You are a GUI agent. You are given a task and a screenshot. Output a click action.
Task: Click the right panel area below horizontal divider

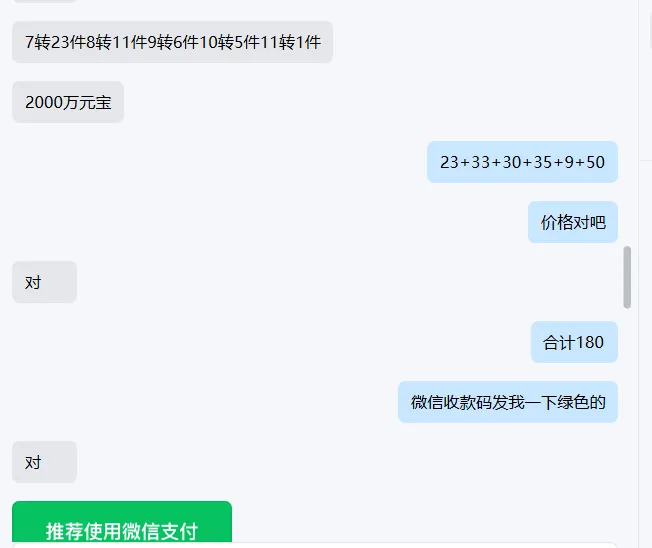pyautogui.click(x=646, y=353)
